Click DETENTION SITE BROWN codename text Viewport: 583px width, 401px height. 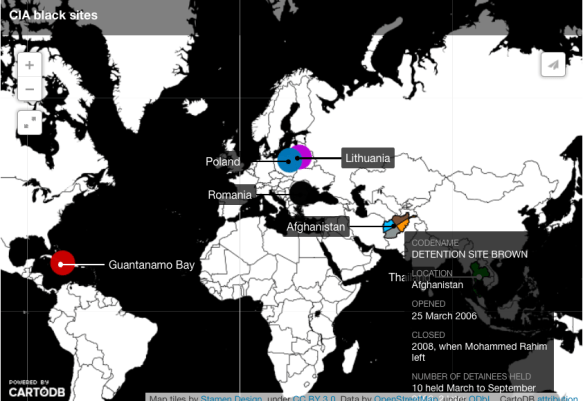point(469,255)
